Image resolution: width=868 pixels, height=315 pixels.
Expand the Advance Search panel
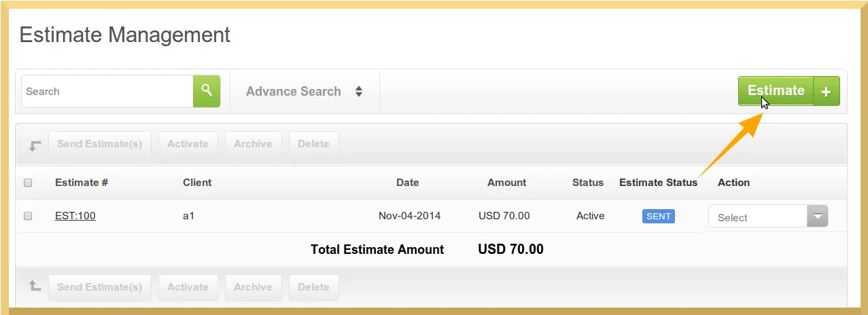(305, 91)
